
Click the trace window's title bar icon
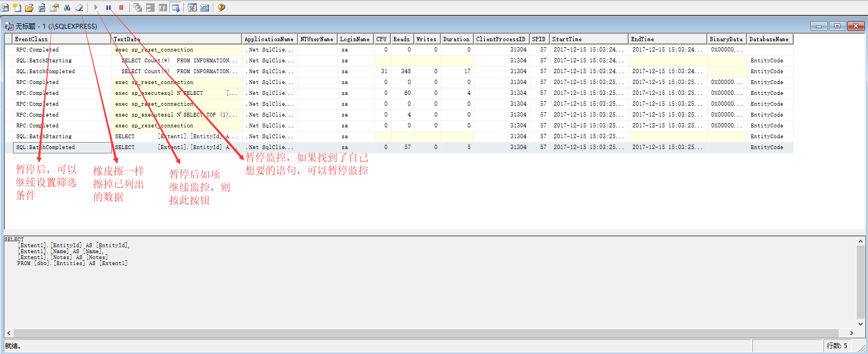(9, 26)
